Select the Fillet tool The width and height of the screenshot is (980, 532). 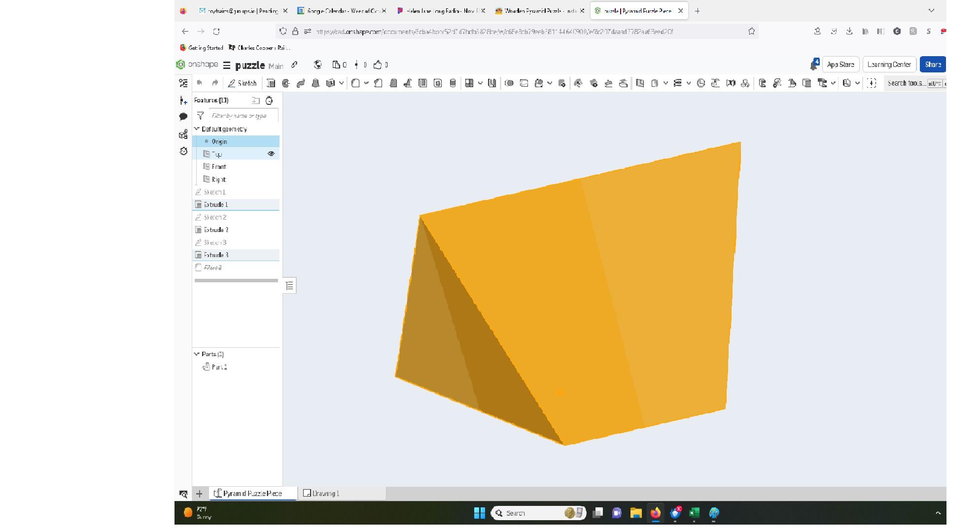click(x=355, y=83)
